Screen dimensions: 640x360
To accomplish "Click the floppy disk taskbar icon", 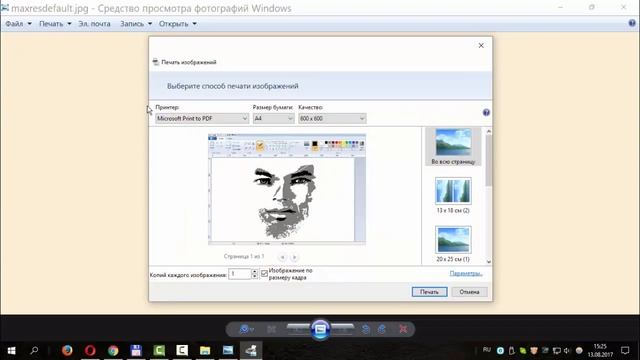I will 136,350.
